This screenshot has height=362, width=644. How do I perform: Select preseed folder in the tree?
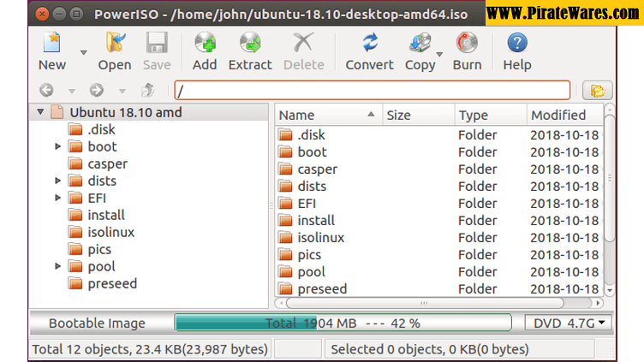click(x=112, y=283)
